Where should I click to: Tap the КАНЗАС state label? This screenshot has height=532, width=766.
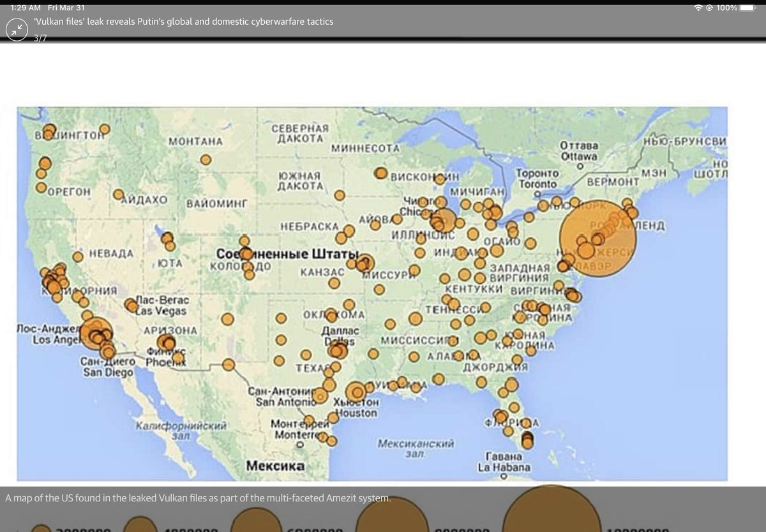[322, 272]
